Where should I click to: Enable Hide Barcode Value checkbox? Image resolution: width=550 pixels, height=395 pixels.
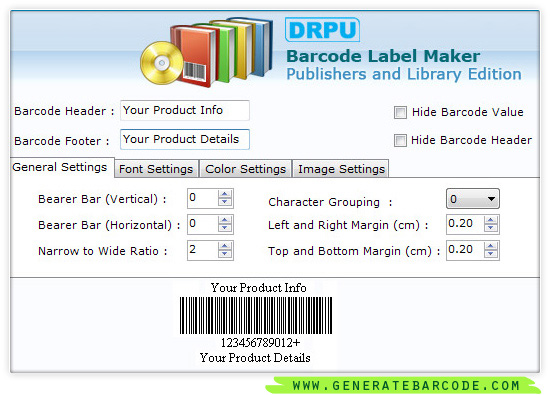point(400,113)
